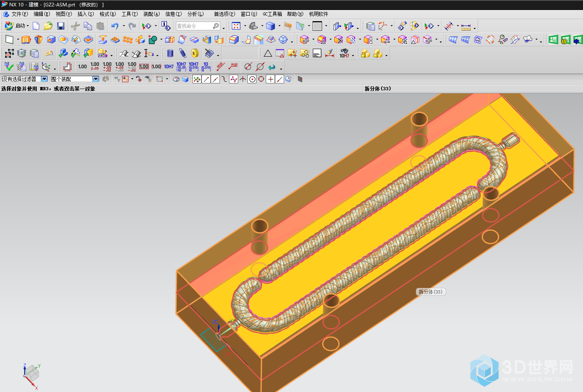Image resolution: width=583 pixels, height=392 pixels.
Task: Click the Measure Distance ruler icon
Action: click(466, 26)
